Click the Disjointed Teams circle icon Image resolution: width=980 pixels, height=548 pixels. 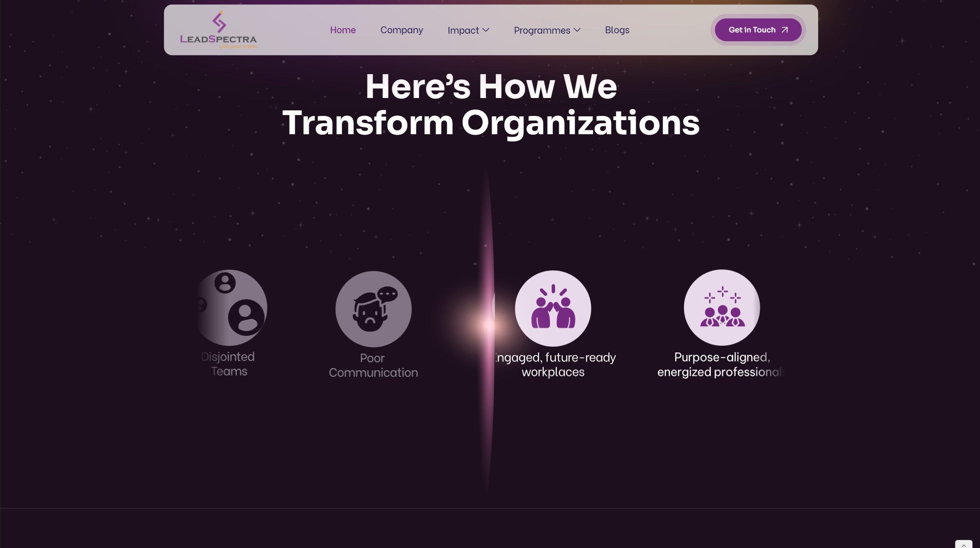pyautogui.click(x=231, y=307)
